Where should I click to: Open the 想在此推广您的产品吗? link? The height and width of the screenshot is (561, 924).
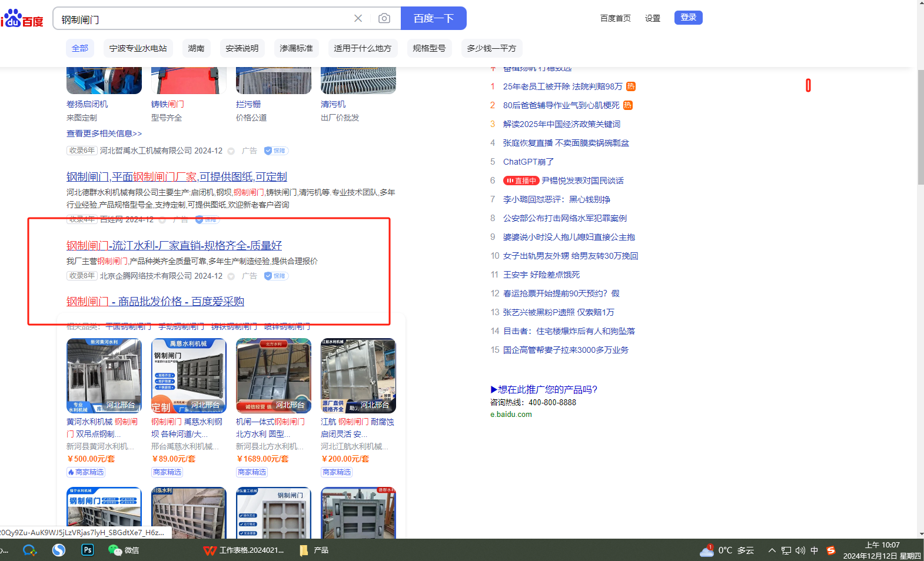[544, 389]
